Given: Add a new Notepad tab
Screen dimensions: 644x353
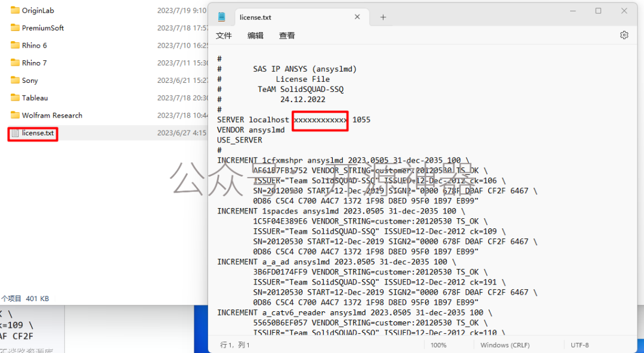Looking at the screenshot, I should pyautogui.click(x=383, y=17).
